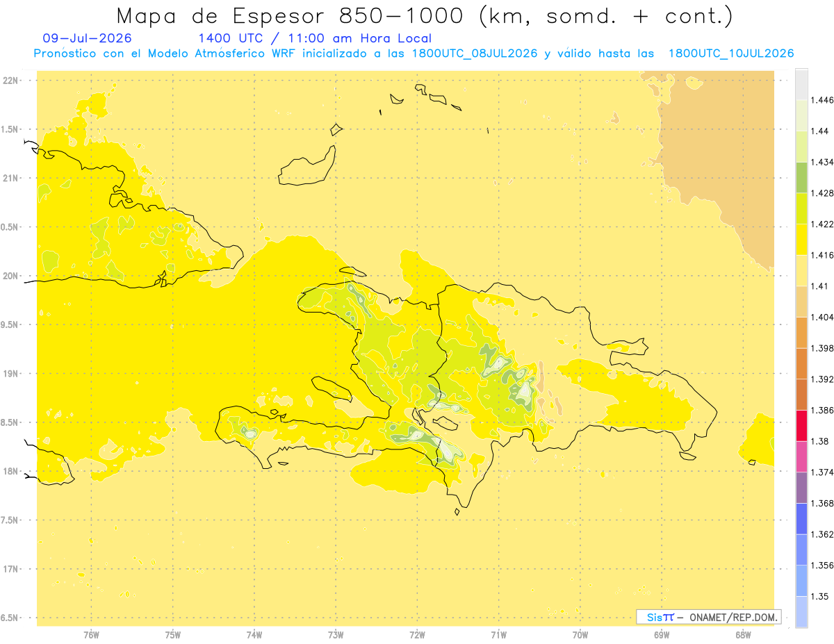
Task: Click legend value '1.44'
Action: click(x=820, y=131)
